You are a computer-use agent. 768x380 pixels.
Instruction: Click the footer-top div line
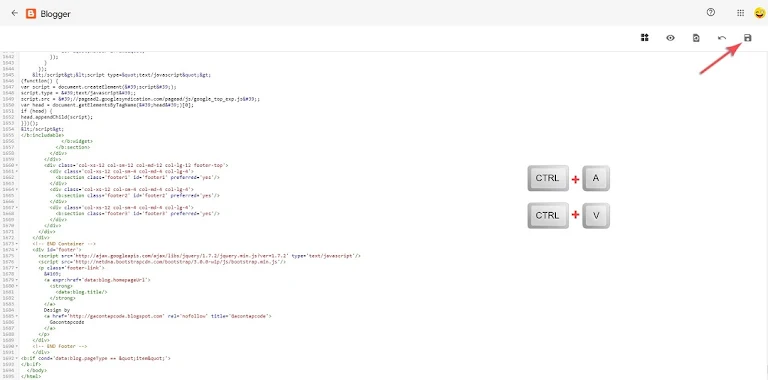point(136,165)
